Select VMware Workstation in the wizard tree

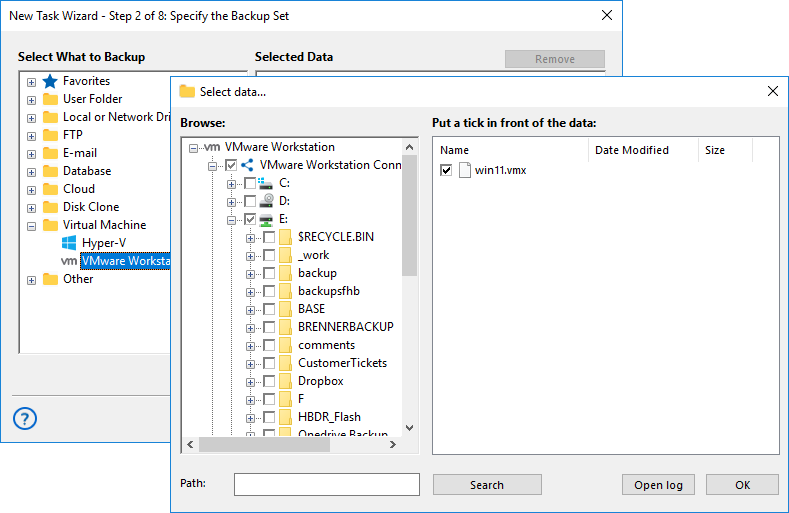pos(126,261)
